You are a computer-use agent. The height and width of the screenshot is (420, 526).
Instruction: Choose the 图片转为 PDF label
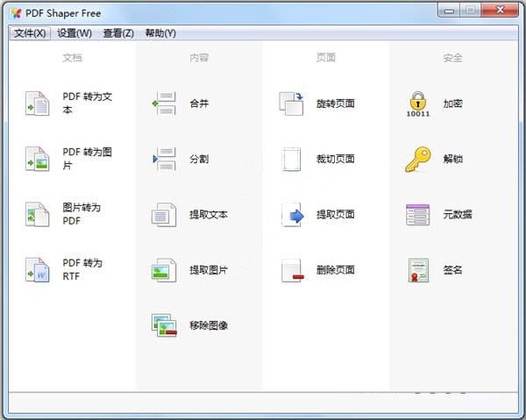pos(82,214)
